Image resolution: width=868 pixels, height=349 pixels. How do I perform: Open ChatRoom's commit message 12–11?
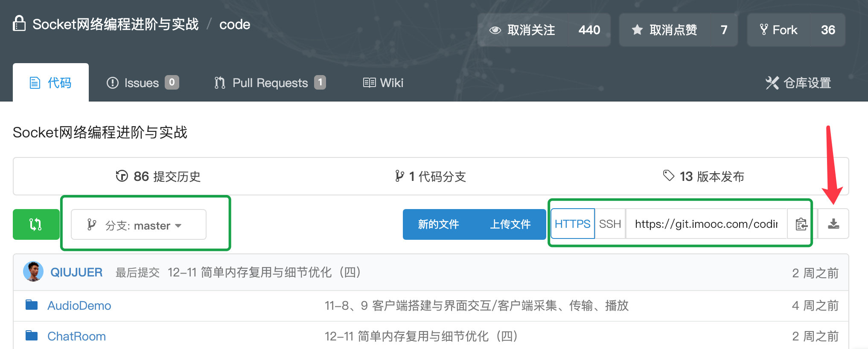(x=422, y=336)
